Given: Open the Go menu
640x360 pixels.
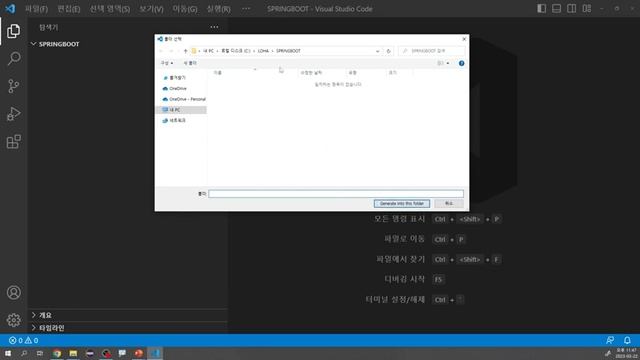Looking at the screenshot, I should point(184,9).
